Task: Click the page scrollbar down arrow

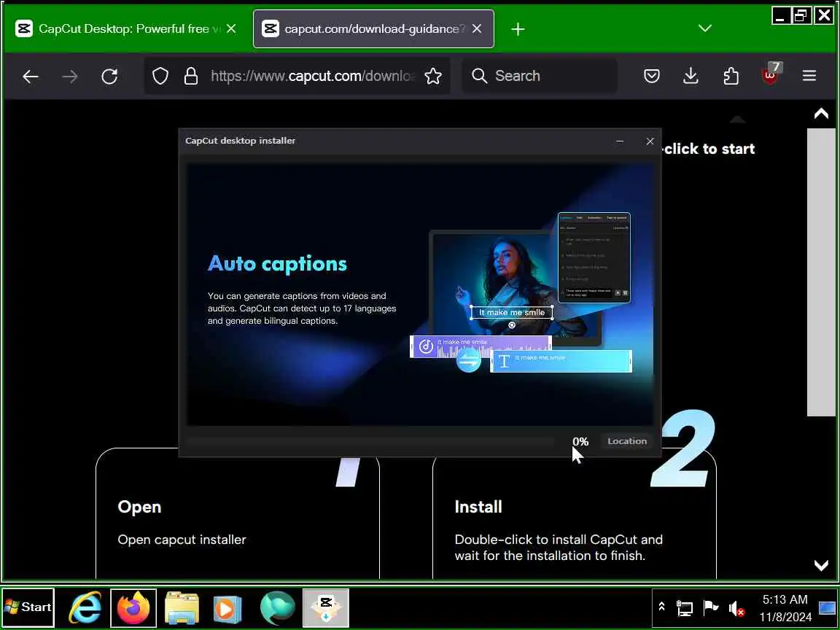Action: point(821,566)
